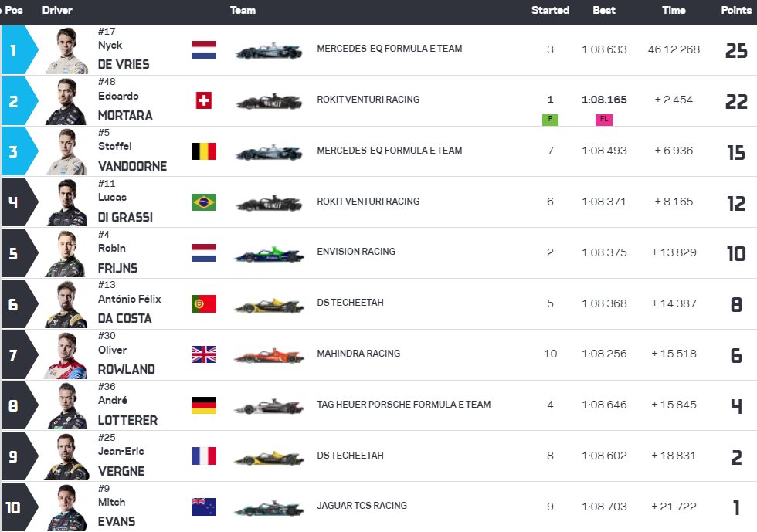The width and height of the screenshot is (757, 532).
Task: Click the position 1 blue marker
Action: tap(19, 50)
